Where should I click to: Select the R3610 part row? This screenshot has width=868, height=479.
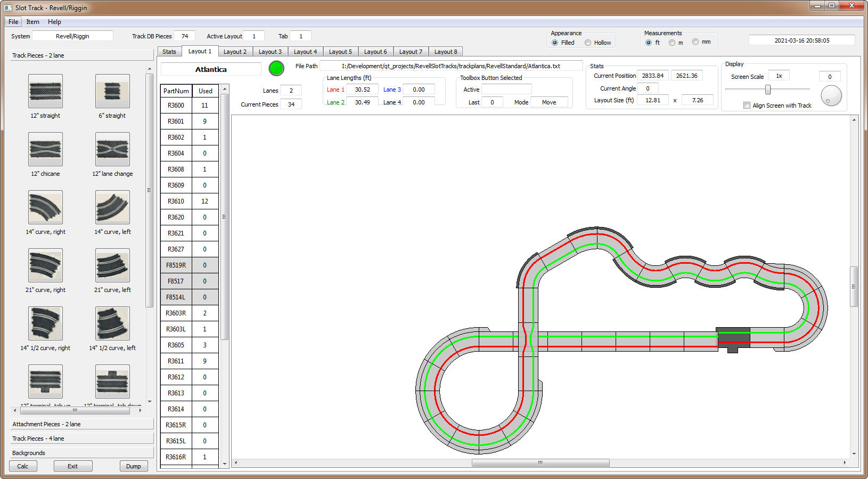(190, 201)
